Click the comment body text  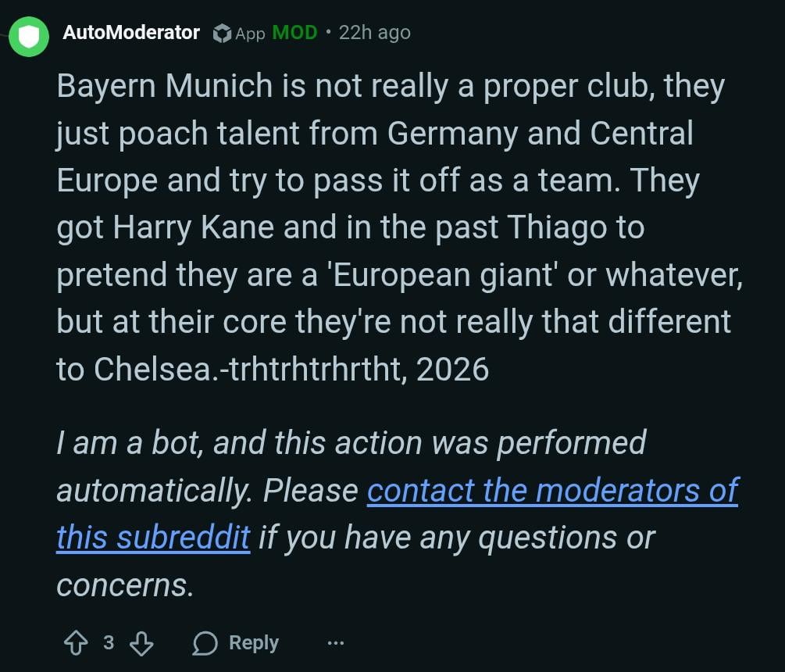tap(391, 227)
